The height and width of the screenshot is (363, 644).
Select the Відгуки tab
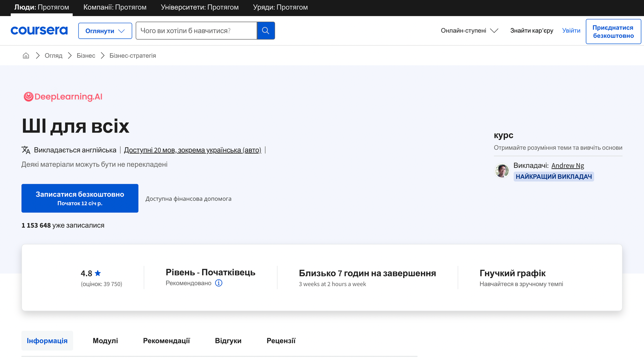coord(228,341)
